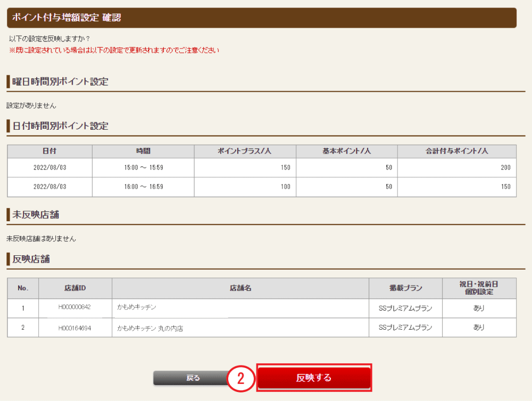Select the store name かもめキッチン 丸の内店
Image resolution: width=532 pixels, height=401 pixels.
(x=150, y=328)
